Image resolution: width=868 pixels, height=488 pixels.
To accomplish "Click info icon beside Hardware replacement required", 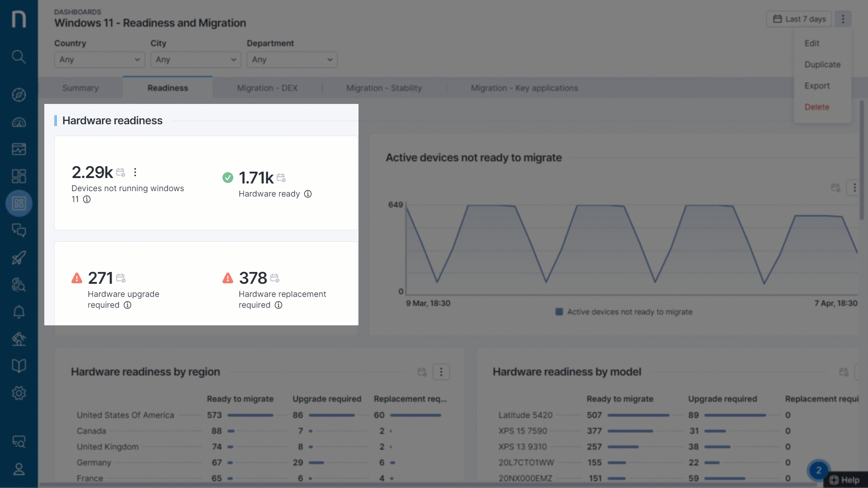I will click(278, 305).
